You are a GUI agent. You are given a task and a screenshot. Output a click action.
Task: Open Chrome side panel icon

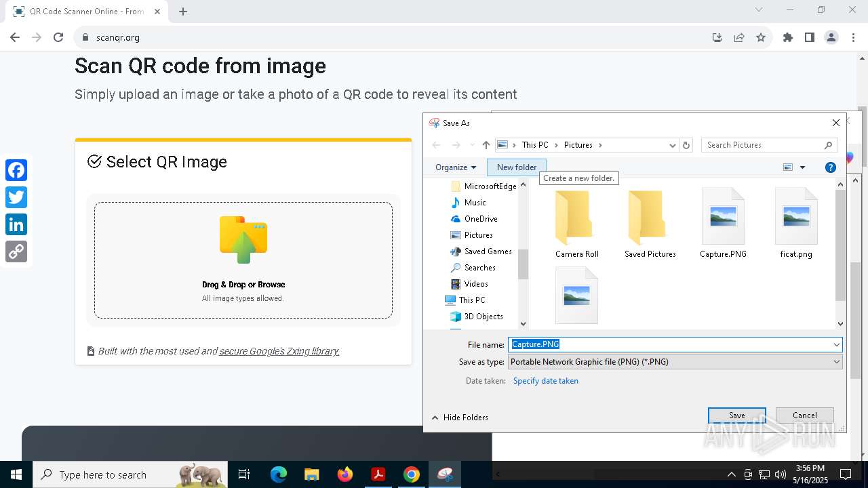tap(810, 37)
